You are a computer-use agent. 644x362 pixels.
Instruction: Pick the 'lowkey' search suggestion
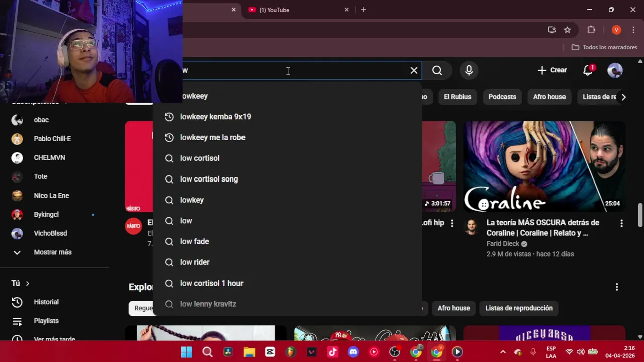[287, 200]
